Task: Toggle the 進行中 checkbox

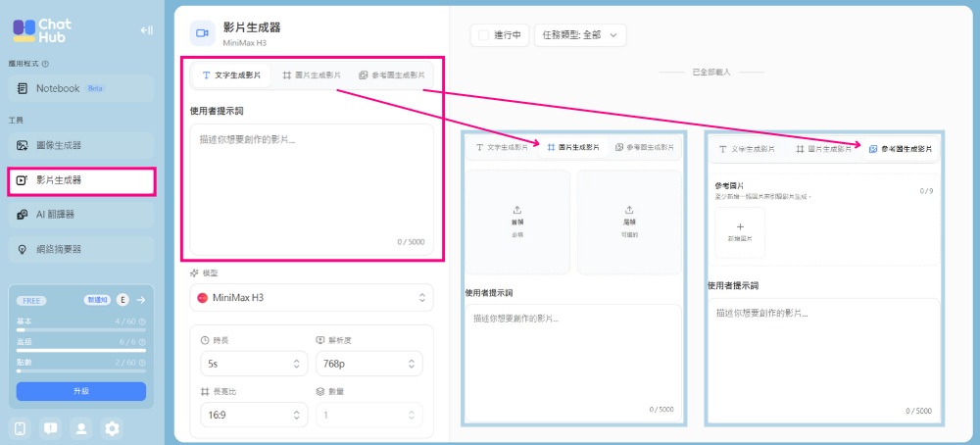Action: [483, 35]
